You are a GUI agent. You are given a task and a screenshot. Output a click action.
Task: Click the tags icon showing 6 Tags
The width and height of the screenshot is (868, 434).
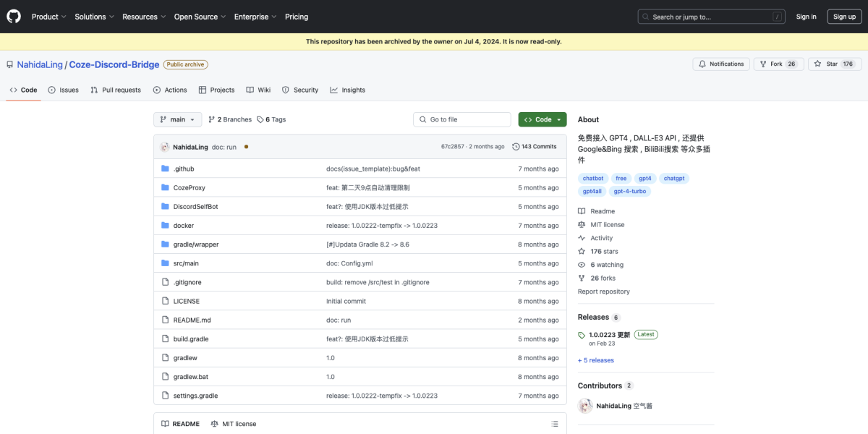click(x=261, y=119)
